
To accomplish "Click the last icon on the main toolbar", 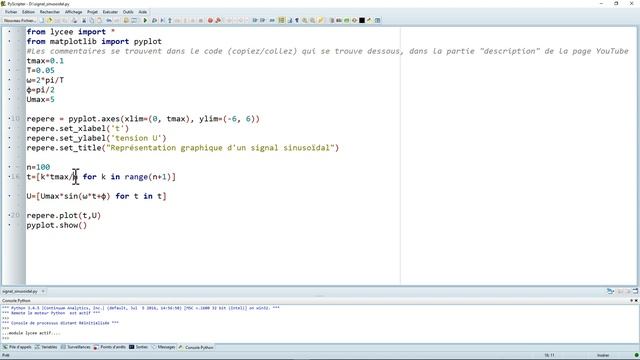I will [378, 20].
